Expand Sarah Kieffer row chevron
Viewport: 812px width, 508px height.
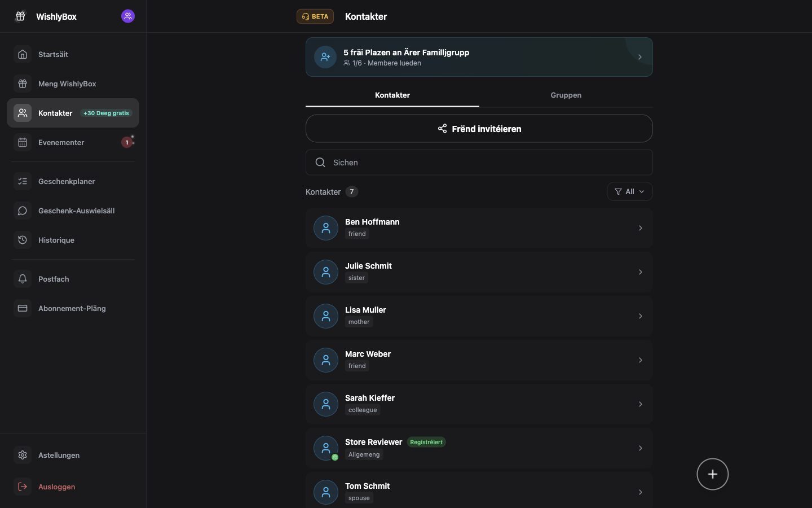pos(641,404)
